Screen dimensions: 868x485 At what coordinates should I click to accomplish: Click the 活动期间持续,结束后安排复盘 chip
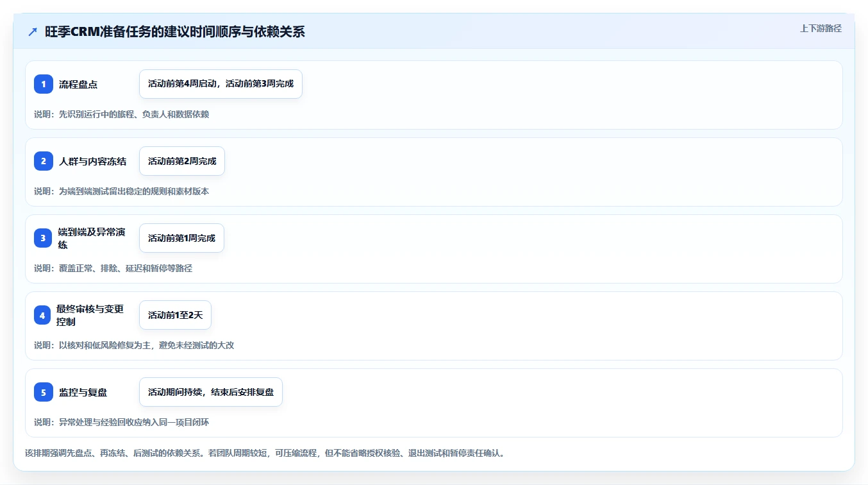tap(211, 392)
